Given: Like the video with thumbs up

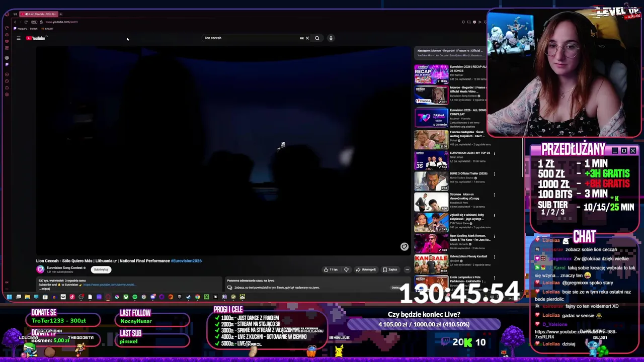Looking at the screenshot, I should [x=331, y=269].
